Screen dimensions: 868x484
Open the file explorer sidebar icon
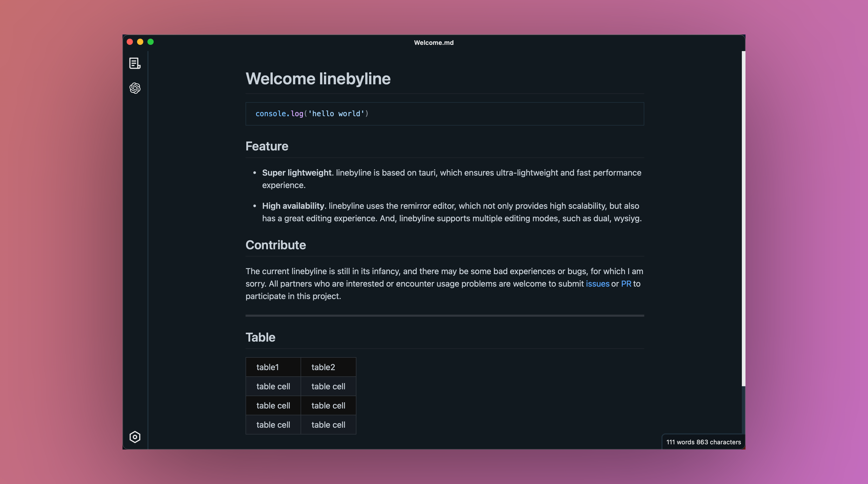135,63
